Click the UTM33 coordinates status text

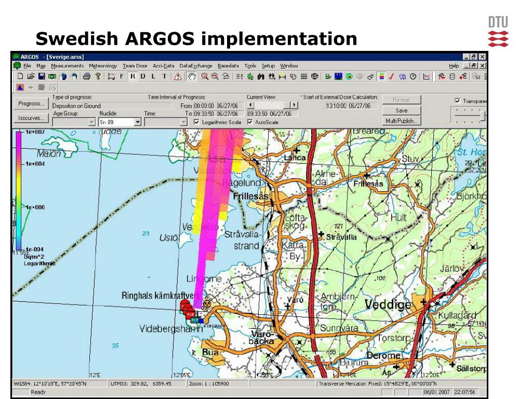tap(141, 384)
